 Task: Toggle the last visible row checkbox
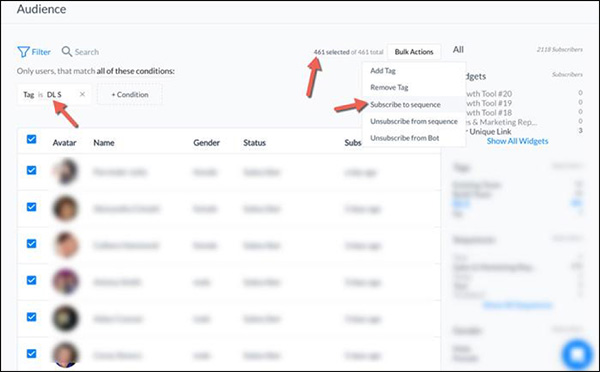coord(32,354)
